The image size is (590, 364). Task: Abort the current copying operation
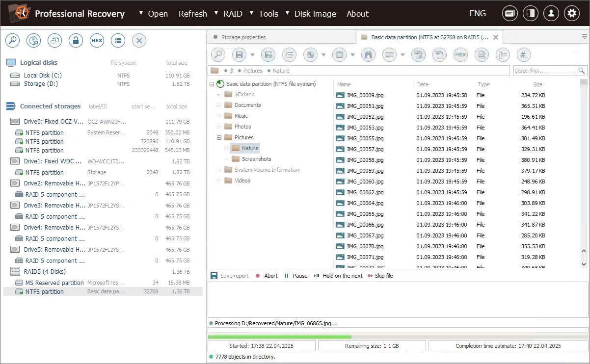(267, 276)
